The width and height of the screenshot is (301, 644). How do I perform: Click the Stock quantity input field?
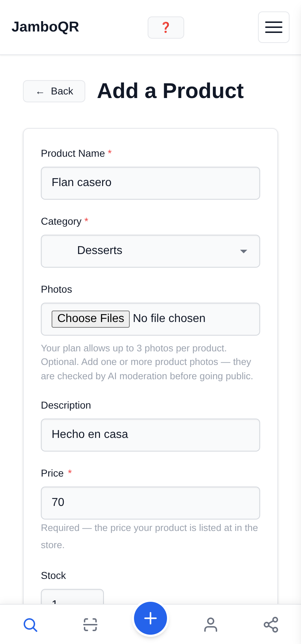pos(72,597)
